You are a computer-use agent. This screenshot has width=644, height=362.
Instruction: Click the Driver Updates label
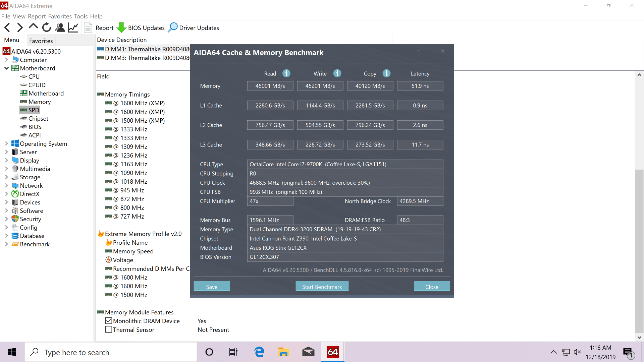pyautogui.click(x=199, y=28)
